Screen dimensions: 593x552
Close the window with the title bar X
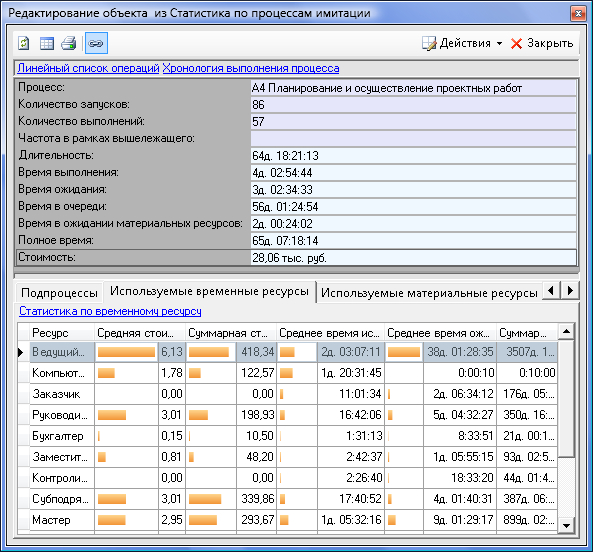coord(578,14)
